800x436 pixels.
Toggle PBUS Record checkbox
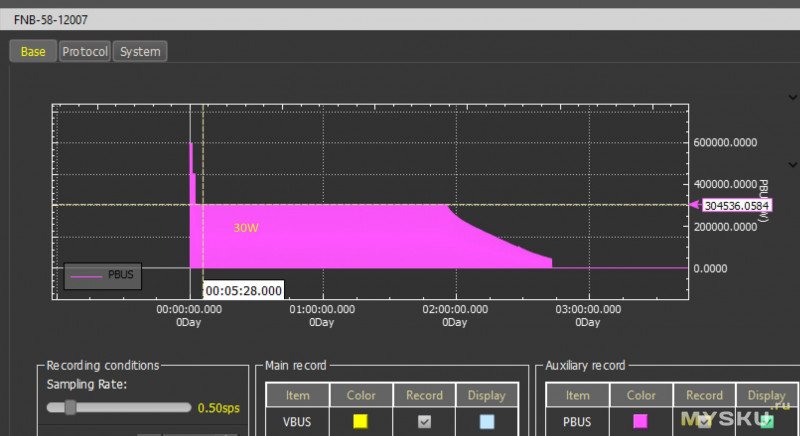click(704, 422)
